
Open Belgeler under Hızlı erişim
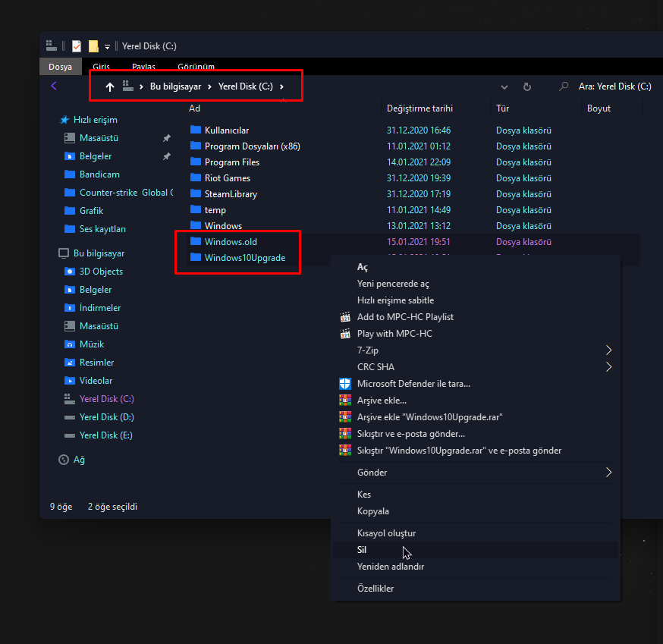(x=96, y=156)
